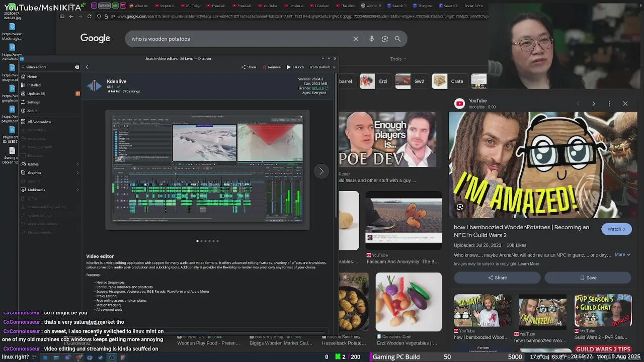This screenshot has width=644, height=362.
Task: Remove Kdenlive via the Remove button
Action: tap(271, 67)
